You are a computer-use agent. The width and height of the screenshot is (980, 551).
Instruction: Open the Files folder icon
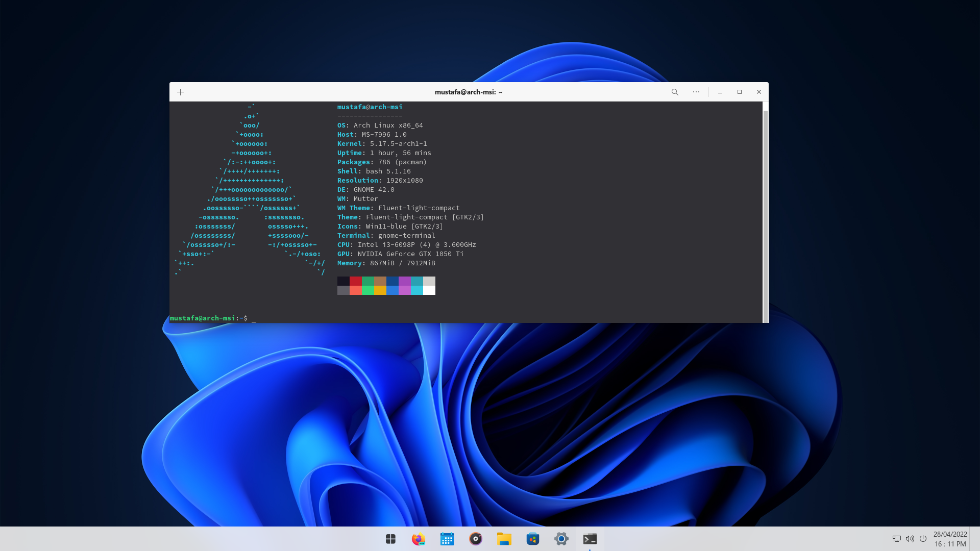coord(504,539)
